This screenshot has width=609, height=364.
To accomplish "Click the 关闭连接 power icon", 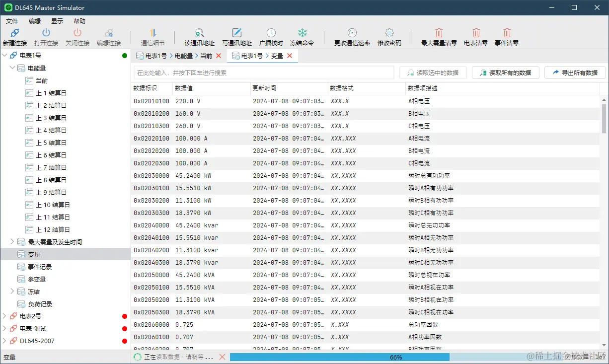I will click(x=77, y=33).
